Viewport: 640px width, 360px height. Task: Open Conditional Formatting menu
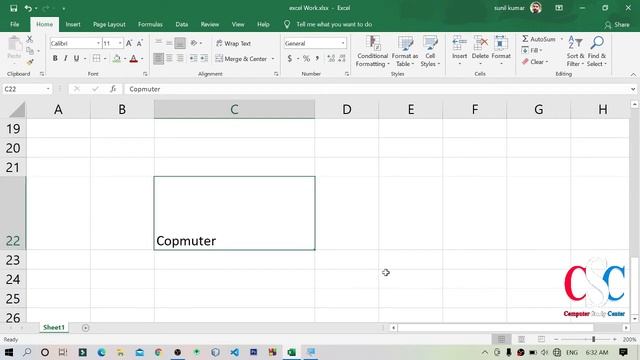click(372, 51)
